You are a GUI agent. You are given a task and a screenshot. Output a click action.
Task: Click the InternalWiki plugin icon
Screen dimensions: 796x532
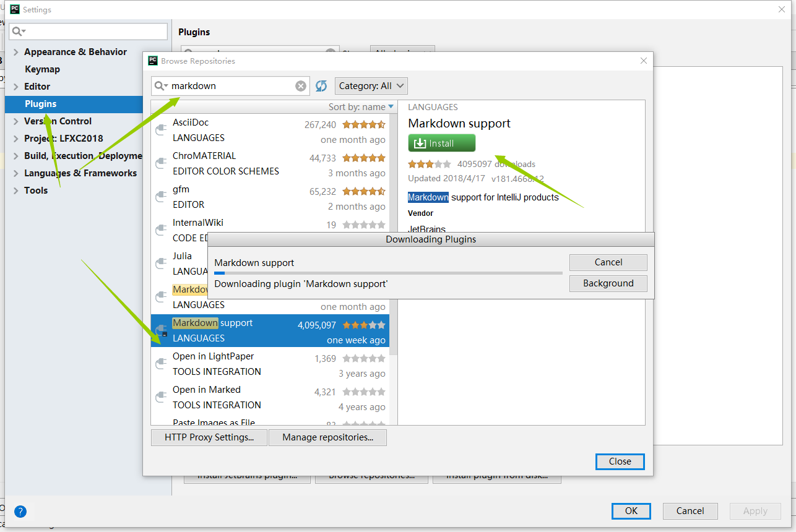click(x=161, y=230)
